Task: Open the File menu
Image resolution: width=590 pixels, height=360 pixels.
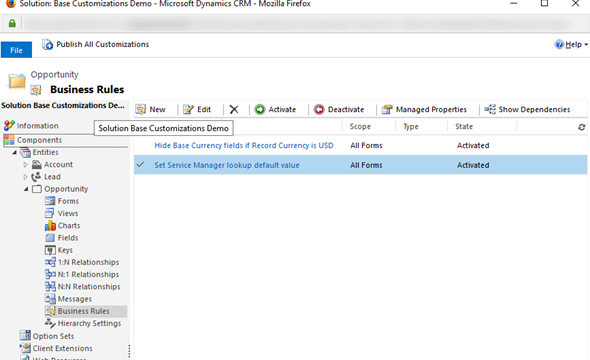Action: 16,50
